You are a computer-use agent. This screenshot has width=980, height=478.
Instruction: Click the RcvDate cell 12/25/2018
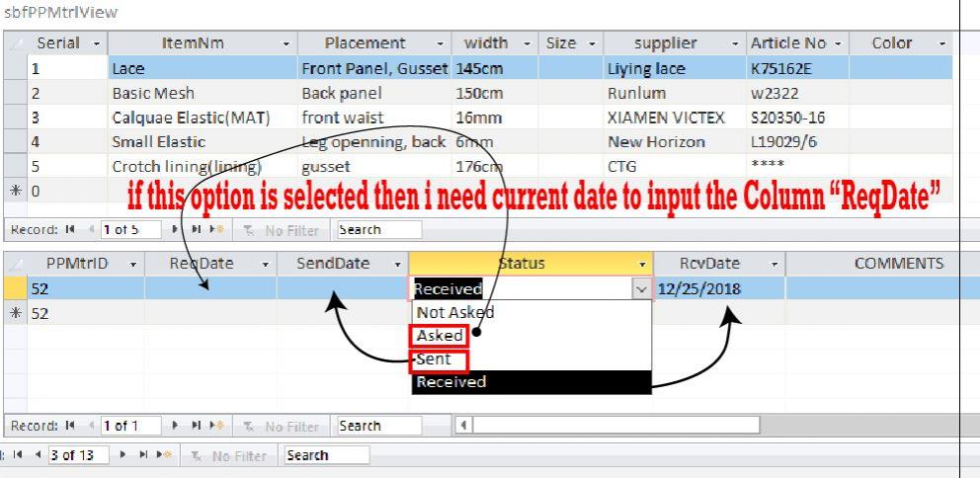pyautogui.click(x=719, y=288)
